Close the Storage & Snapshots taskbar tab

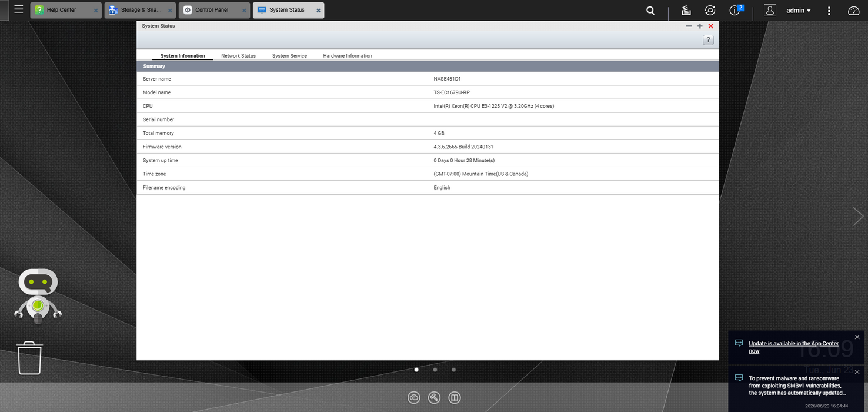coord(171,11)
